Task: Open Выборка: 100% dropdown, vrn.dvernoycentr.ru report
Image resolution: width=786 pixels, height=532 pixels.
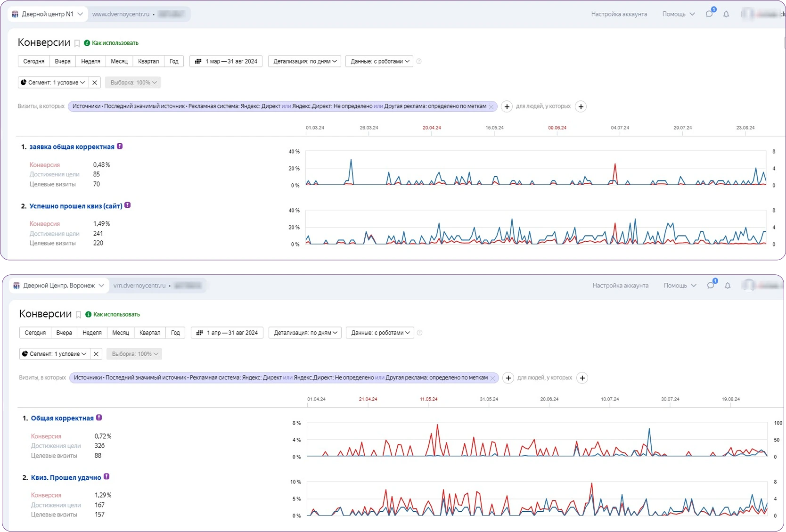Action: click(x=134, y=354)
